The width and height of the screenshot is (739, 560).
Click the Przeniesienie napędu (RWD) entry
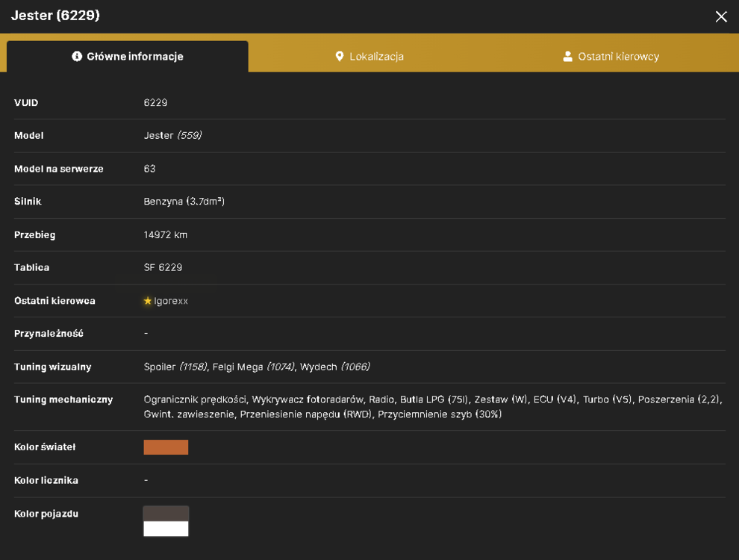click(x=306, y=414)
